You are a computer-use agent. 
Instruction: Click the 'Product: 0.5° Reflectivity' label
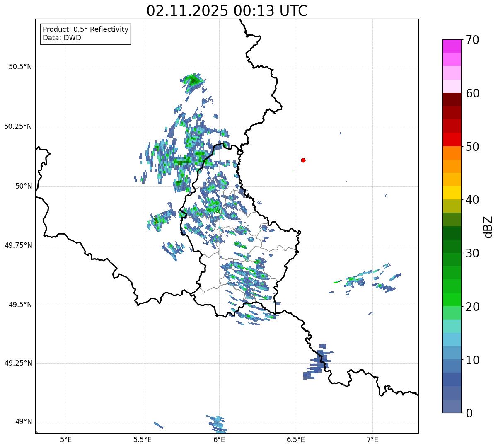coord(85,30)
